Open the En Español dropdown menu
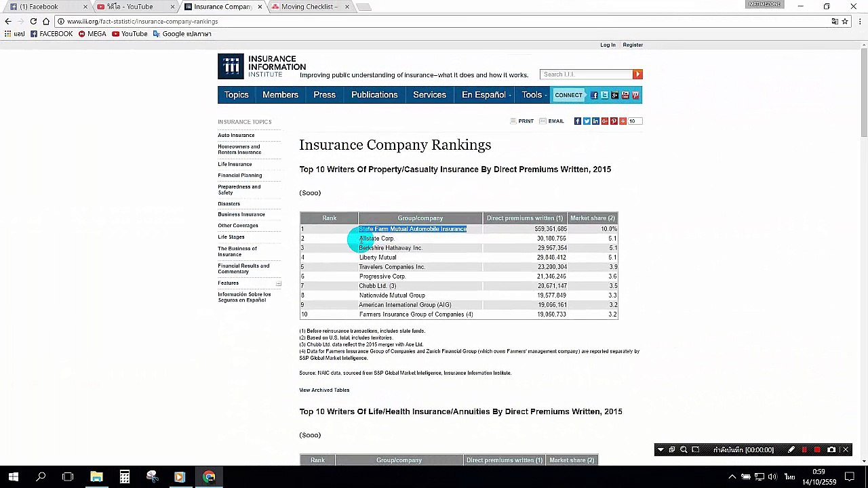This screenshot has width=868, height=488. [x=486, y=95]
